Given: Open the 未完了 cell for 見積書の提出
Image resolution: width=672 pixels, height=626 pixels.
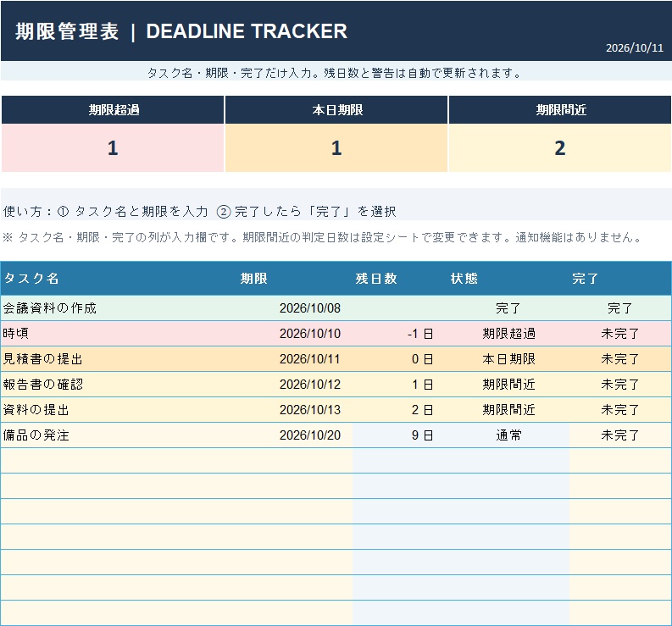Looking at the screenshot, I should tap(620, 359).
